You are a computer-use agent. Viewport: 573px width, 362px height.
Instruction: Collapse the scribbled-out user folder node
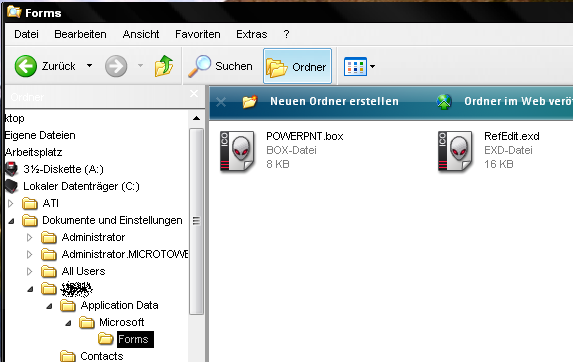pos(30,289)
